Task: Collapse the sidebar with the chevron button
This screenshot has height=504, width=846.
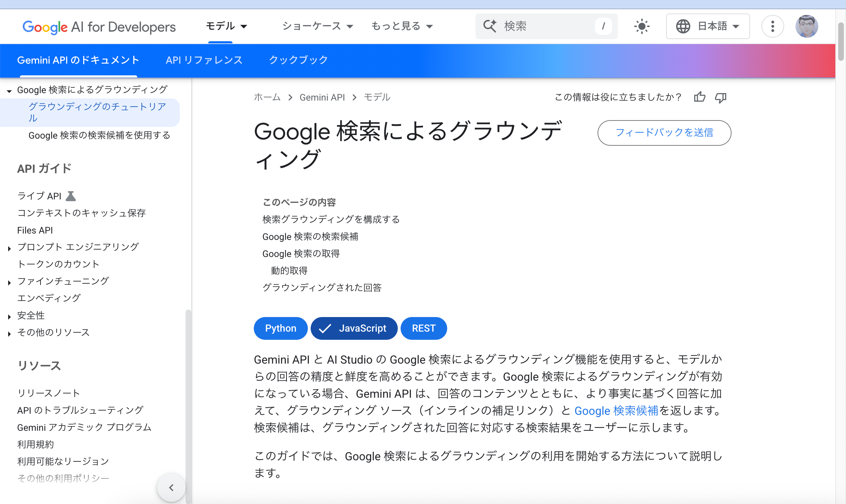Action: (171, 487)
